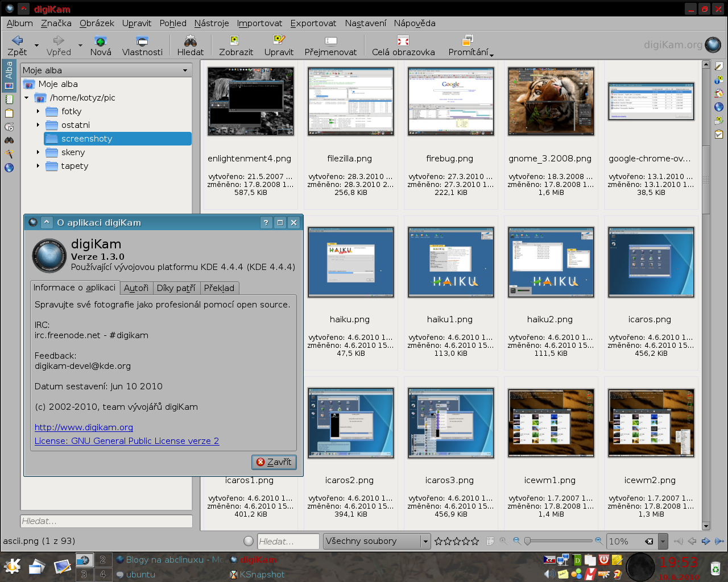Viewport: 728px width, 582px height.
Task: Open the dates clipboard sidebar tab
Action: click(9, 113)
